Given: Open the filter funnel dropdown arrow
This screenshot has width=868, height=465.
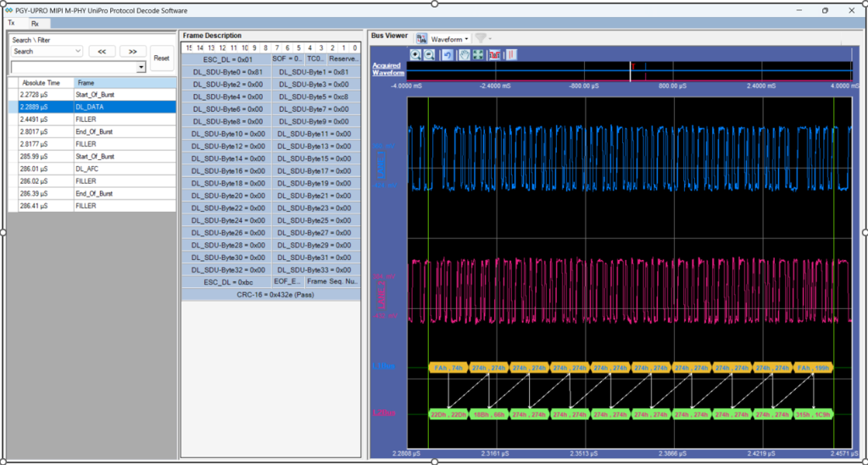Looking at the screenshot, I should click(490, 39).
